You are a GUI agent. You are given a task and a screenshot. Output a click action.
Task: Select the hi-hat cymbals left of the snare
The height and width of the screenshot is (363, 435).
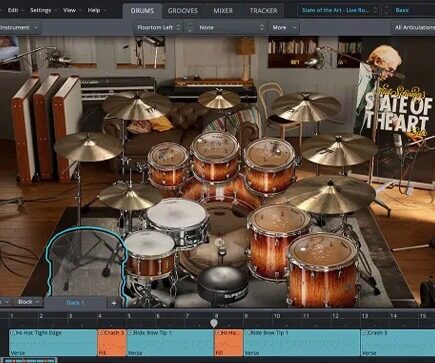(x=129, y=197)
